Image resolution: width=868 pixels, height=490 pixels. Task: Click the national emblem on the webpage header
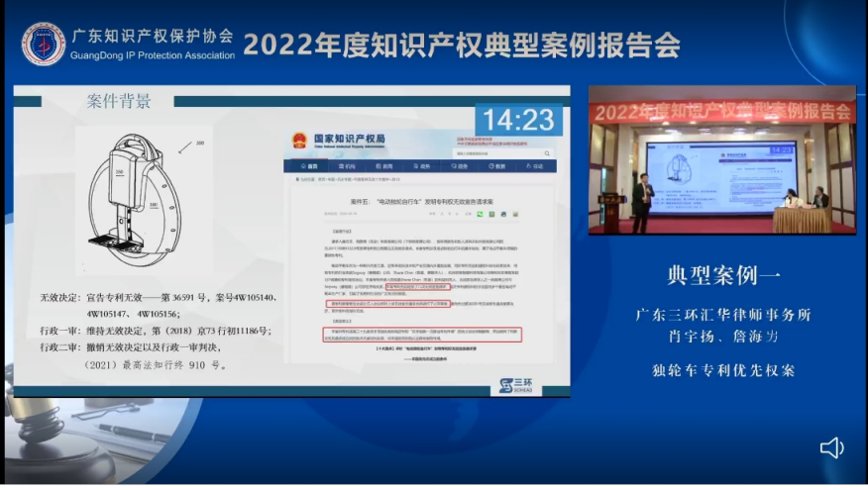(x=299, y=140)
